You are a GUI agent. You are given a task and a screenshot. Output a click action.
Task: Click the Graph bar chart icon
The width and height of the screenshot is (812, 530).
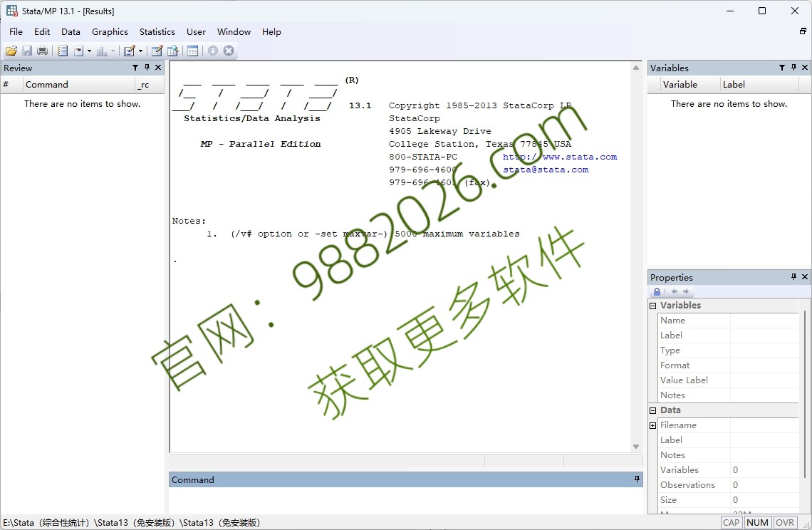(101, 51)
